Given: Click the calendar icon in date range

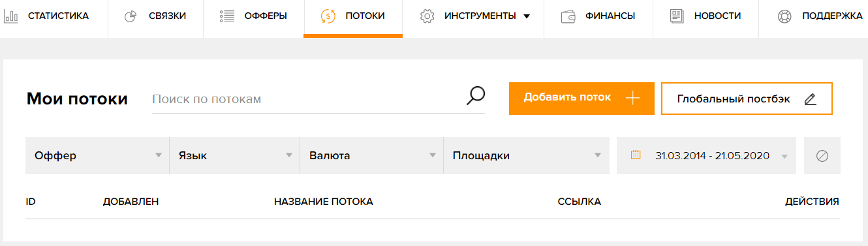Looking at the screenshot, I should pos(636,155).
